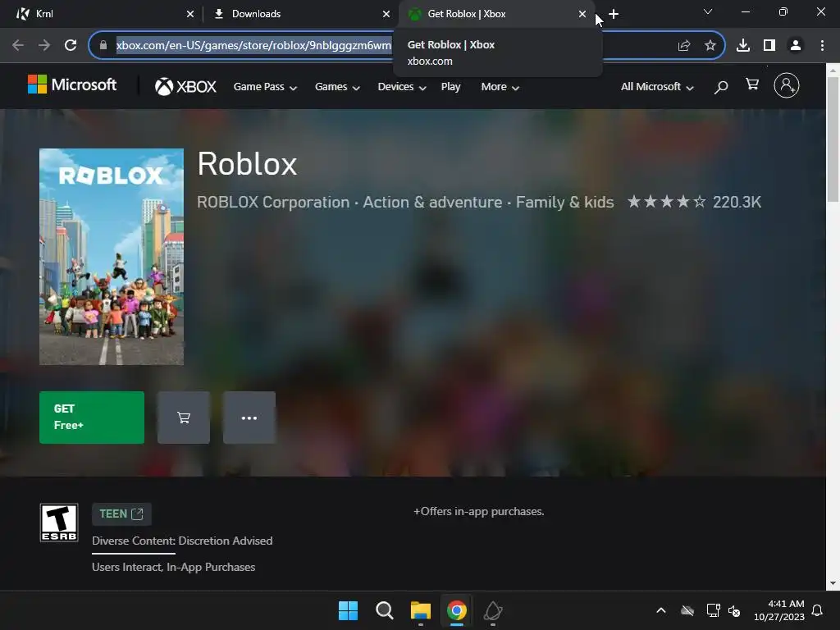The width and height of the screenshot is (840, 630).
Task: Click the Roblox cover art
Action: coord(112,257)
